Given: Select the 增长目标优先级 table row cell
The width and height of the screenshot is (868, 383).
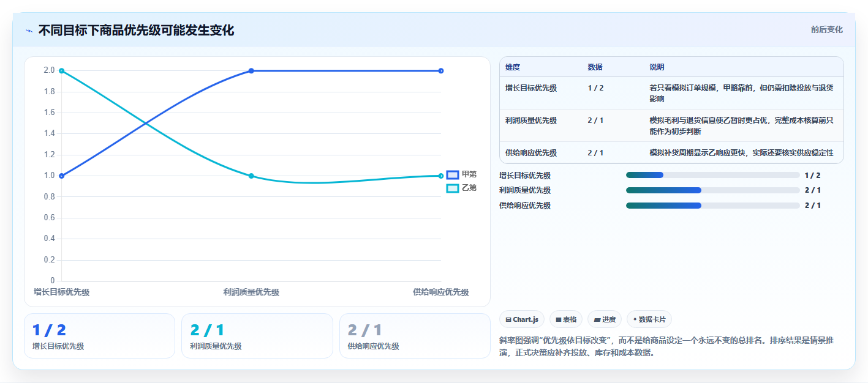Looking at the screenshot, I should (x=531, y=88).
